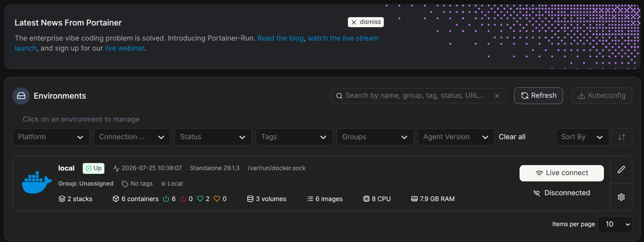Click the wifi-off icon beside Disconnected
This screenshot has height=242, width=644.
pyautogui.click(x=537, y=193)
